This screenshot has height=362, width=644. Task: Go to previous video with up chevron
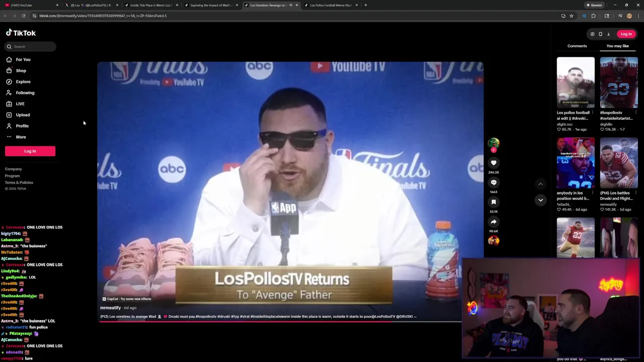[x=540, y=184]
